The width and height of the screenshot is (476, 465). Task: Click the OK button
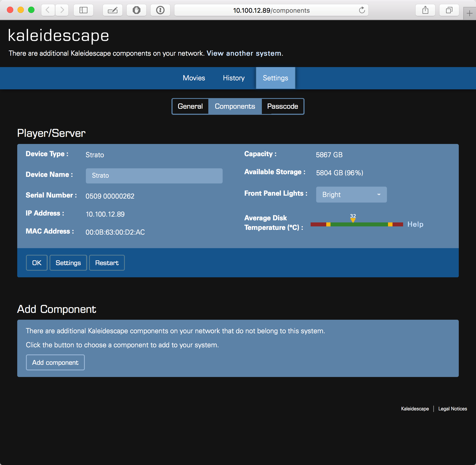click(x=37, y=263)
